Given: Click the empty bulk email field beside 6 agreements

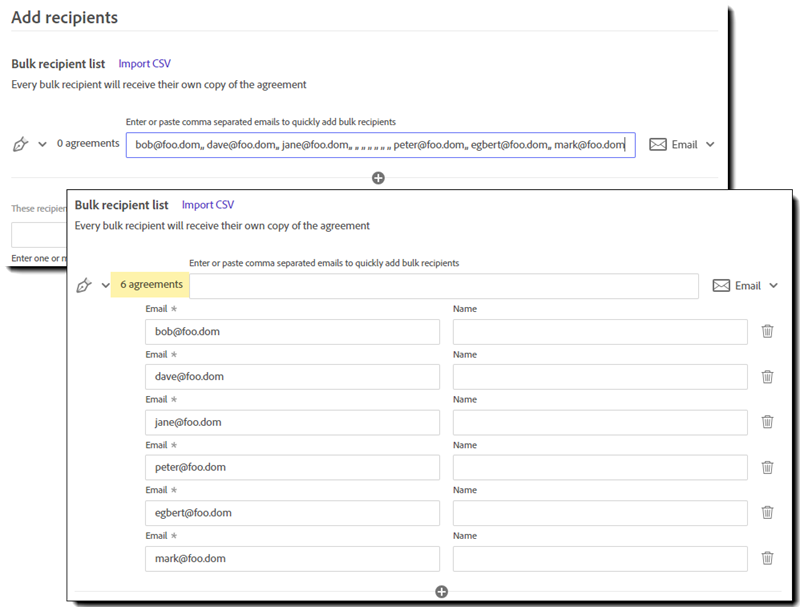Looking at the screenshot, I should click(444, 286).
